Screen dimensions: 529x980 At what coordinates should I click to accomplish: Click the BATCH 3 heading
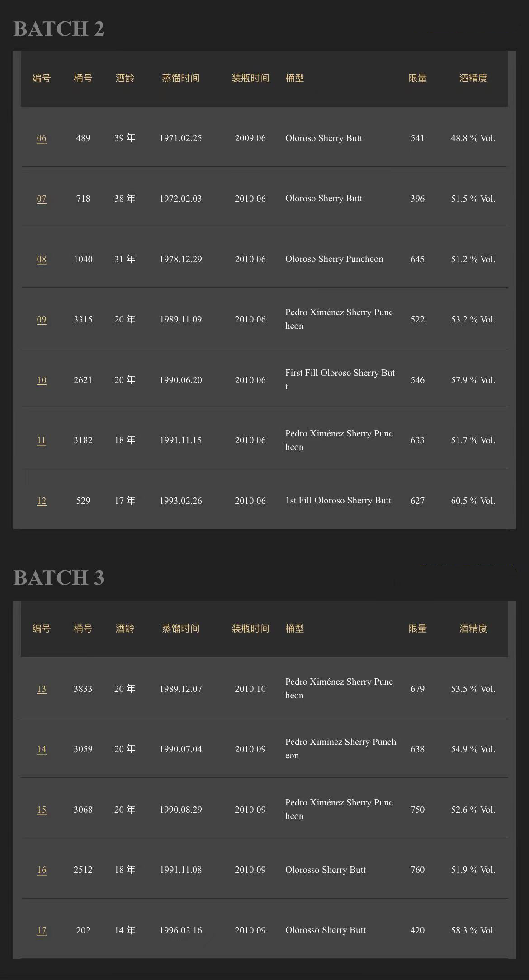click(x=59, y=578)
